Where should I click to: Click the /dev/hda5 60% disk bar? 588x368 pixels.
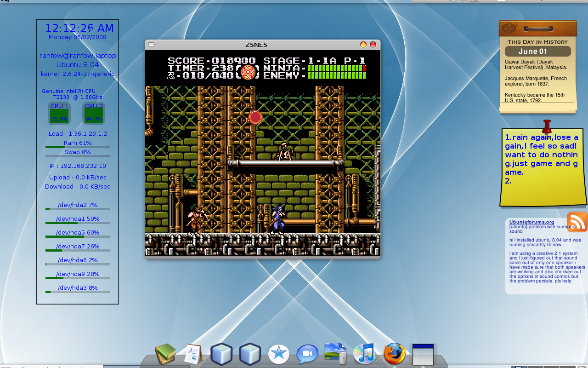click(x=78, y=236)
